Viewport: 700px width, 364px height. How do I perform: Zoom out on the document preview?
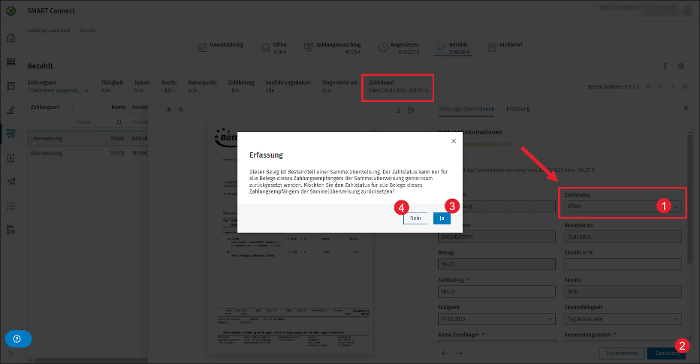coord(181,109)
